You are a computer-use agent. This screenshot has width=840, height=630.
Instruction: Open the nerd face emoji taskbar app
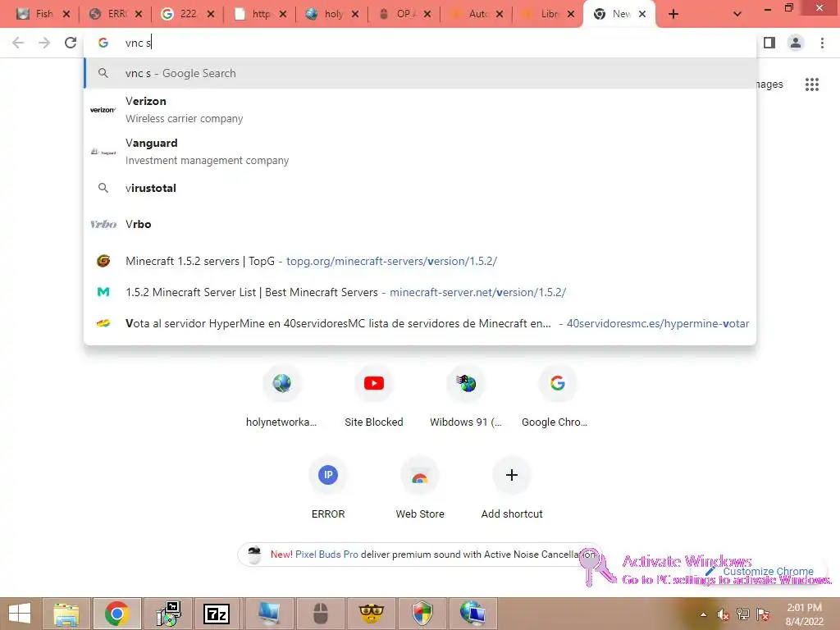click(372, 614)
